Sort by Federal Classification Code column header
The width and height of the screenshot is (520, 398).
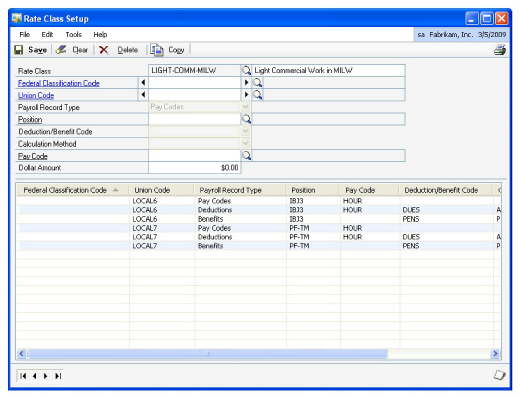pyautogui.click(x=73, y=190)
